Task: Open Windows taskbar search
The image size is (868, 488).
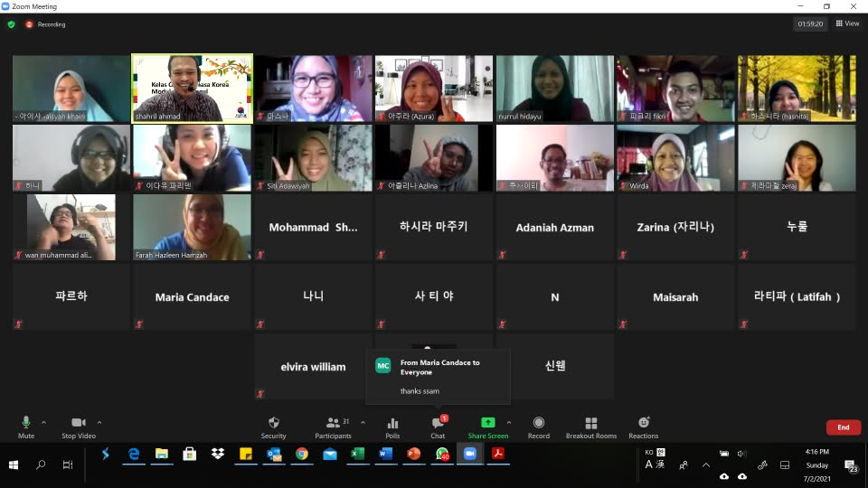Action: point(41,465)
